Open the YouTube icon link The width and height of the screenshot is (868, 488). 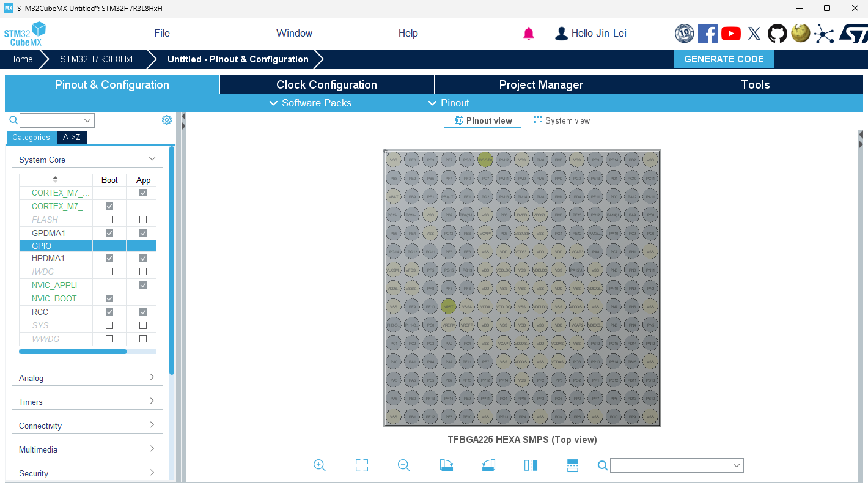731,34
